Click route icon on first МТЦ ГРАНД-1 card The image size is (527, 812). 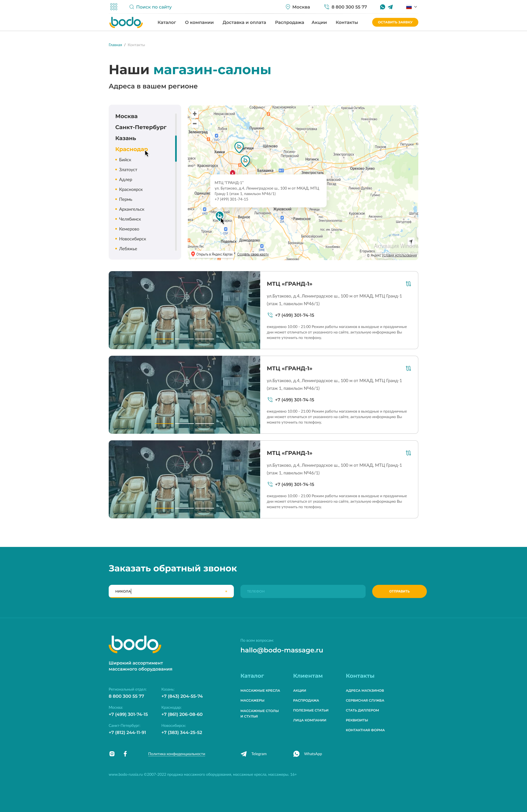tap(408, 284)
